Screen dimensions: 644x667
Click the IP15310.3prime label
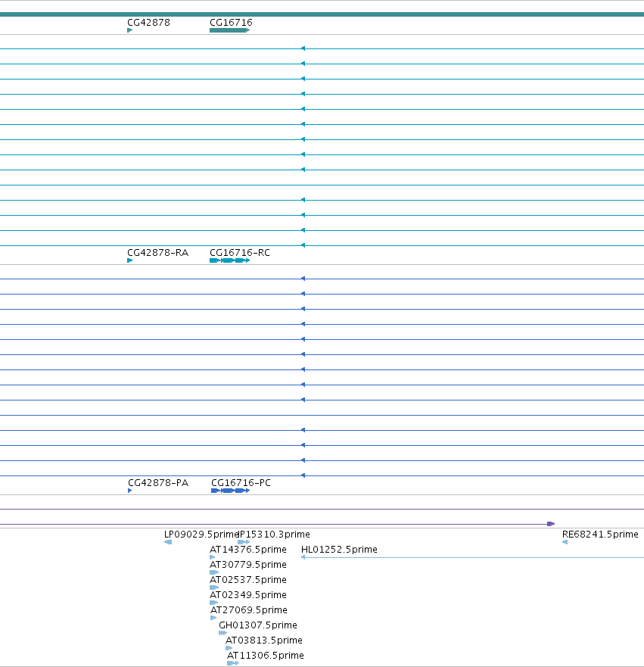click(274, 535)
